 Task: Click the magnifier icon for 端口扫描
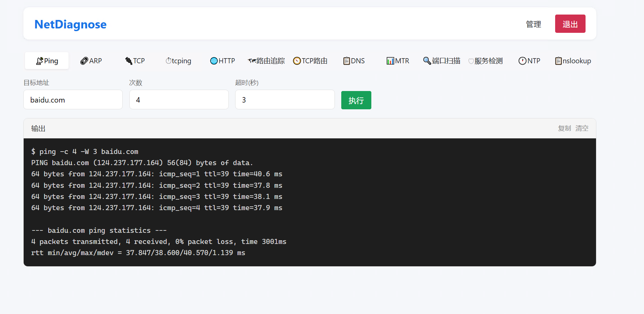tap(427, 61)
